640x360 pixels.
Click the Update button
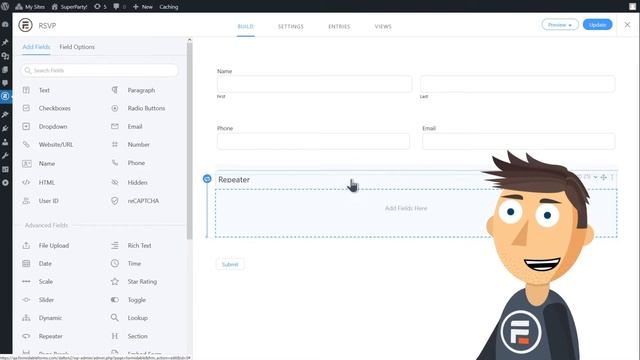click(597, 25)
